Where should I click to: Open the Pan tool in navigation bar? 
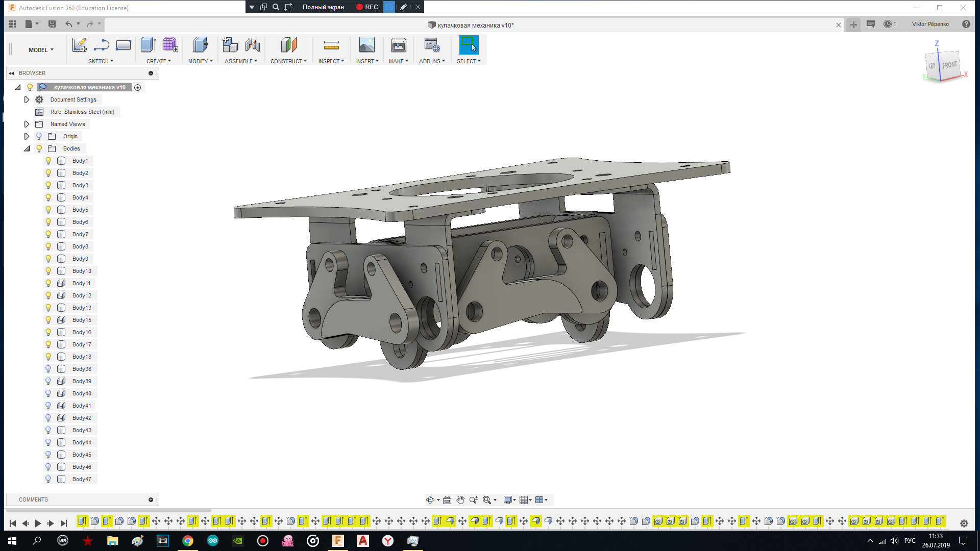click(x=460, y=500)
